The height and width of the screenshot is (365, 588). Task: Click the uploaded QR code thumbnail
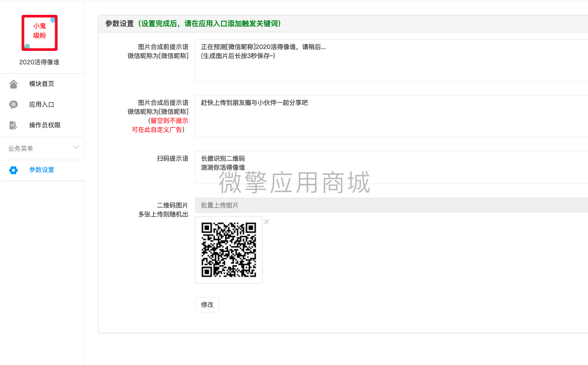229,250
